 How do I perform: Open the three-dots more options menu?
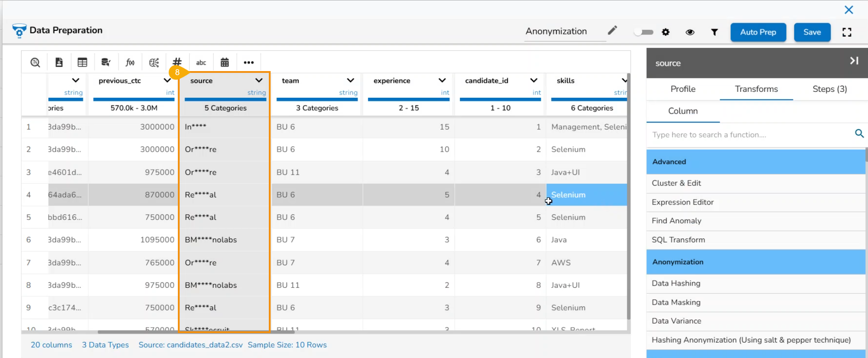248,62
